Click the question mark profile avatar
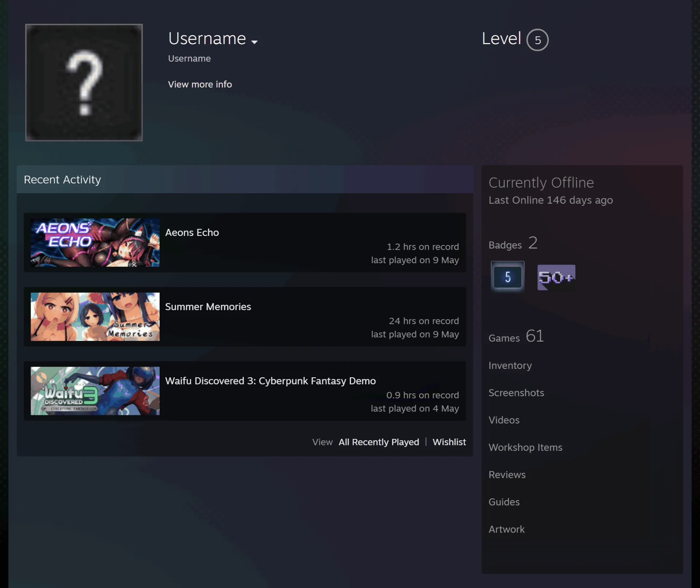The image size is (700, 588). pyautogui.click(x=84, y=82)
